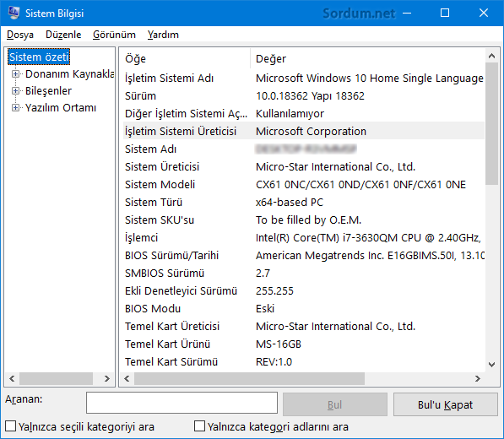Click the details list scroll down arrow
This screenshot has height=439, width=504.
click(x=491, y=365)
